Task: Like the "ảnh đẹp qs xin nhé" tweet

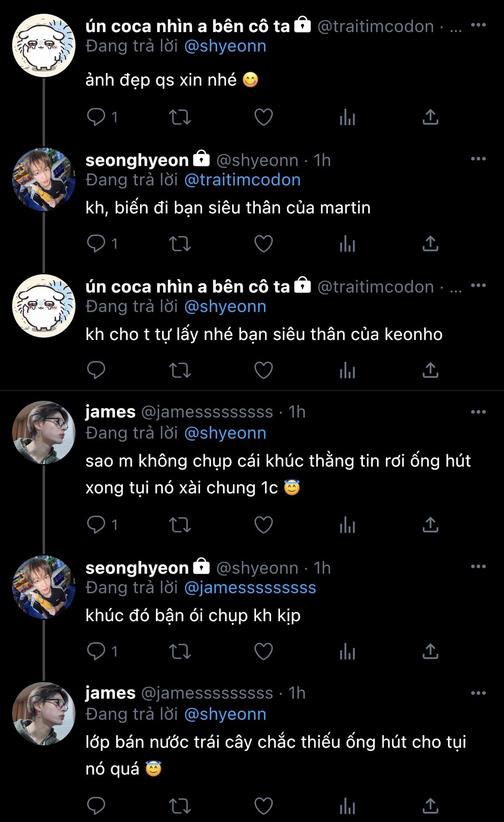Action: [x=263, y=117]
